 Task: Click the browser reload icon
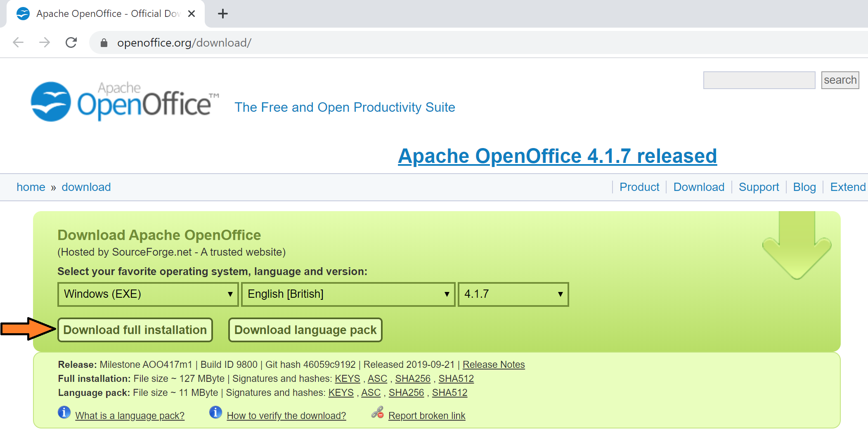[x=71, y=42]
